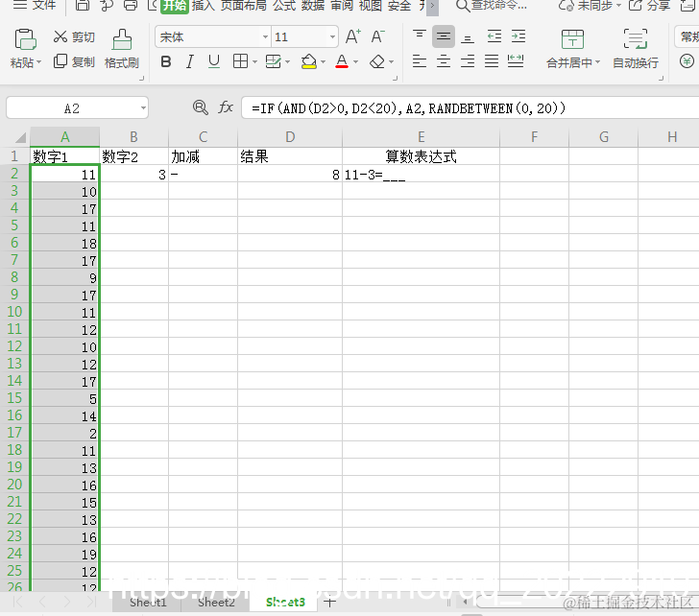Open the 数据 Data tab
The image size is (699, 616).
(x=312, y=6)
